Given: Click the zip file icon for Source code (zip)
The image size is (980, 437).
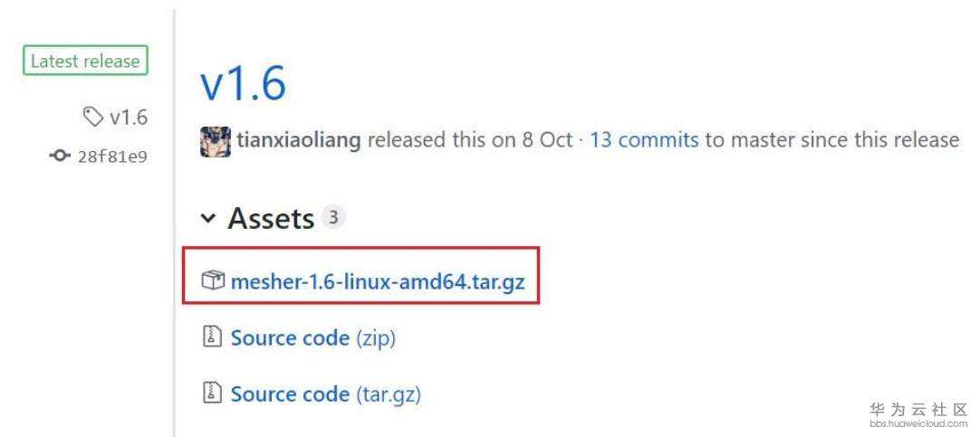Looking at the screenshot, I should pos(212,338).
